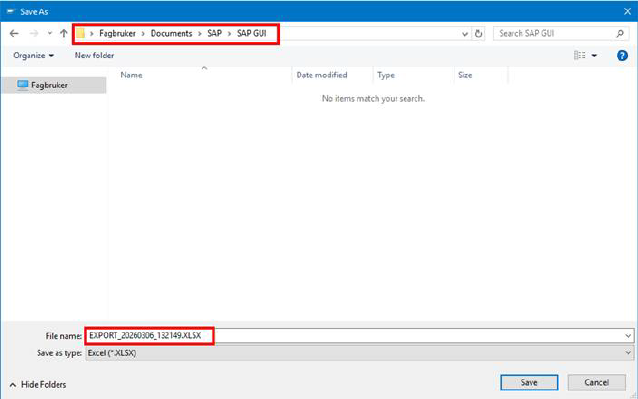Select Documents in the address path
The width and height of the screenshot is (638, 399).
pyautogui.click(x=171, y=33)
